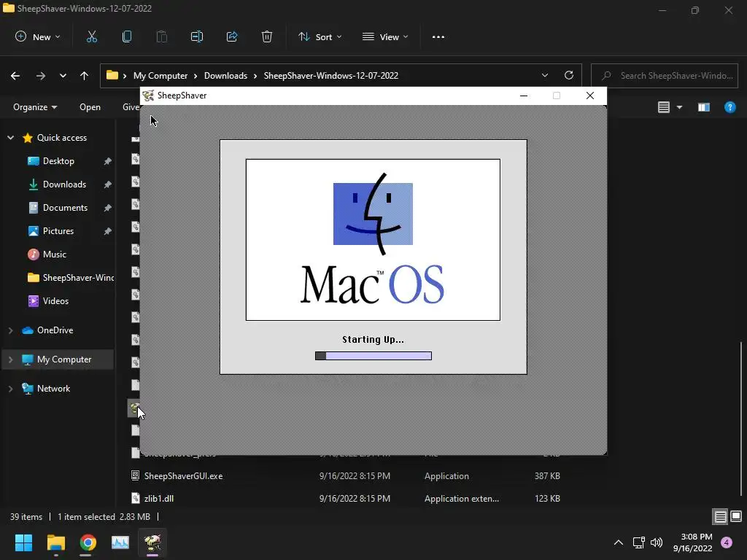This screenshot has width=747, height=560.
Task: Expand the My Computer tree node
Action: coord(10,359)
